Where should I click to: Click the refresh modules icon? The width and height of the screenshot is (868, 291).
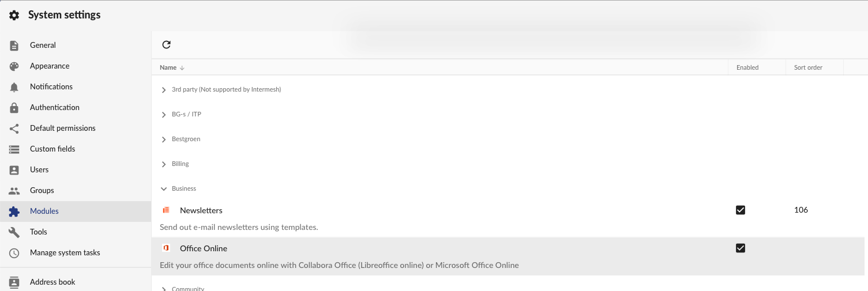point(166,44)
